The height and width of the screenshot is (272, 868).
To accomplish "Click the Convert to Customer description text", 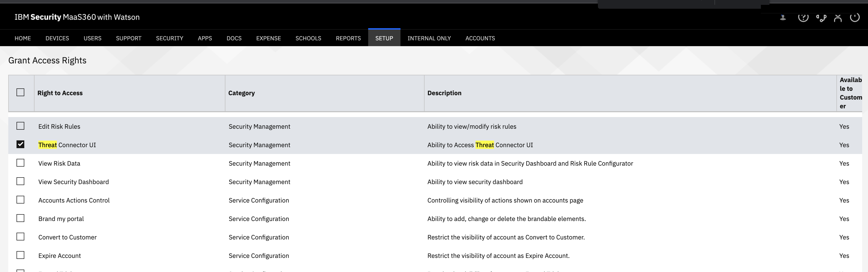I will tap(506, 237).
